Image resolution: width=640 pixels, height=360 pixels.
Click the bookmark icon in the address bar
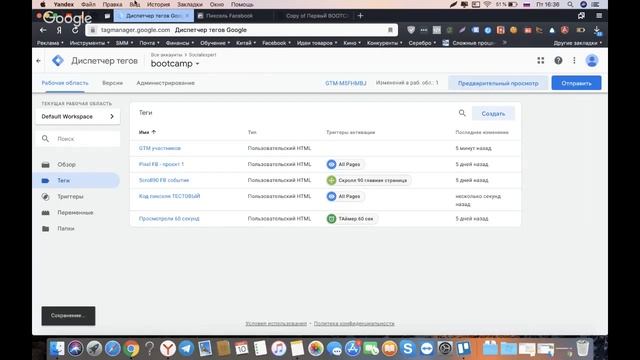[390, 30]
